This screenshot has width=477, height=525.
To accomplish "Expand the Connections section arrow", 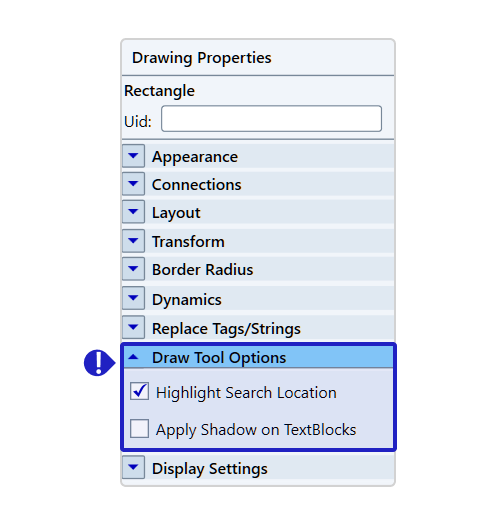I will [134, 184].
